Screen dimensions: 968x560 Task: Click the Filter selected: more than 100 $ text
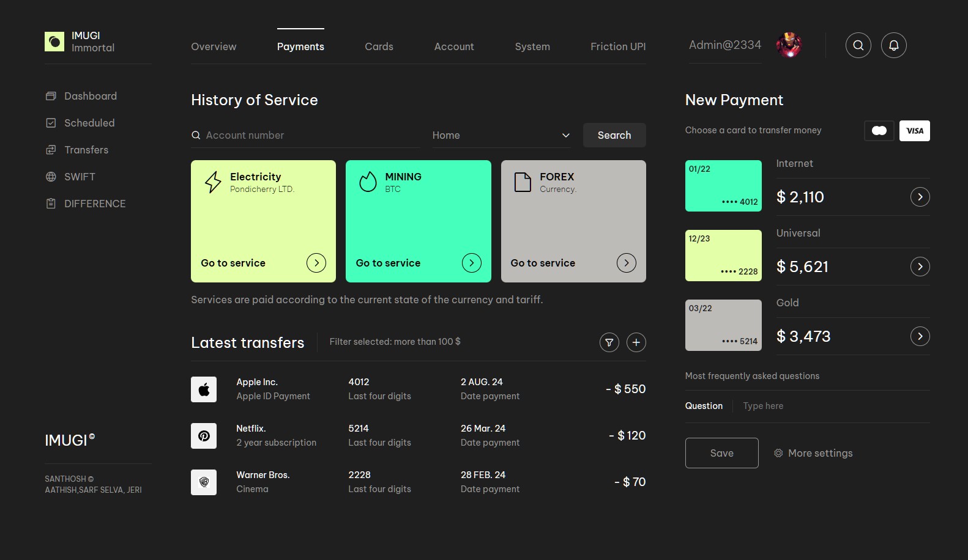395,342
